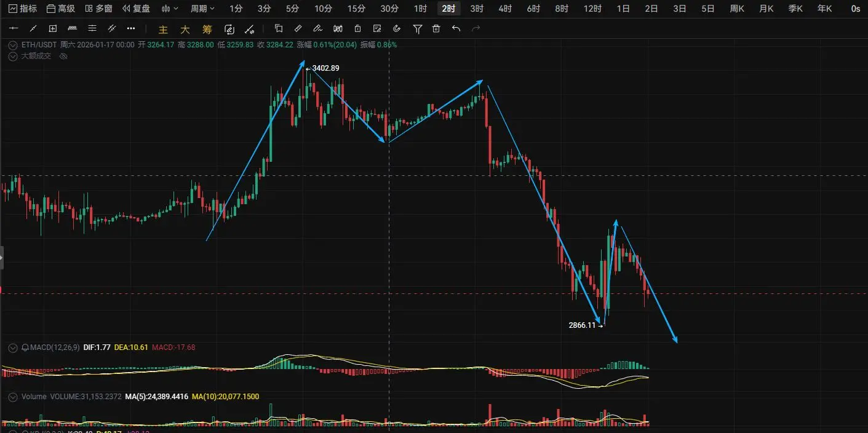Image resolution: width=868 pixels, height=433 pixels.
Task: Switch to the 周K weekly chart
Action: pos(737,9)
